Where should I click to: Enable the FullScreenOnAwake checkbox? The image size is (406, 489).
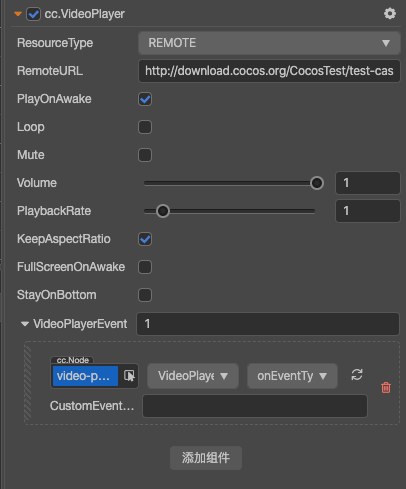(145, 267)
